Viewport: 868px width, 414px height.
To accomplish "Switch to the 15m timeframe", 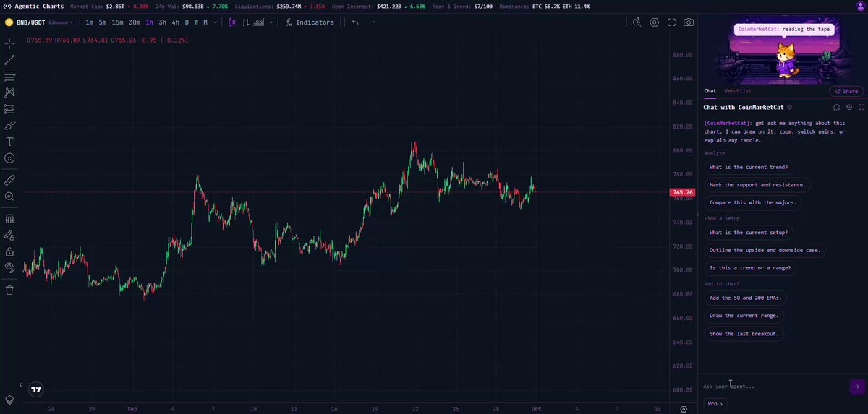I will 117,22.
